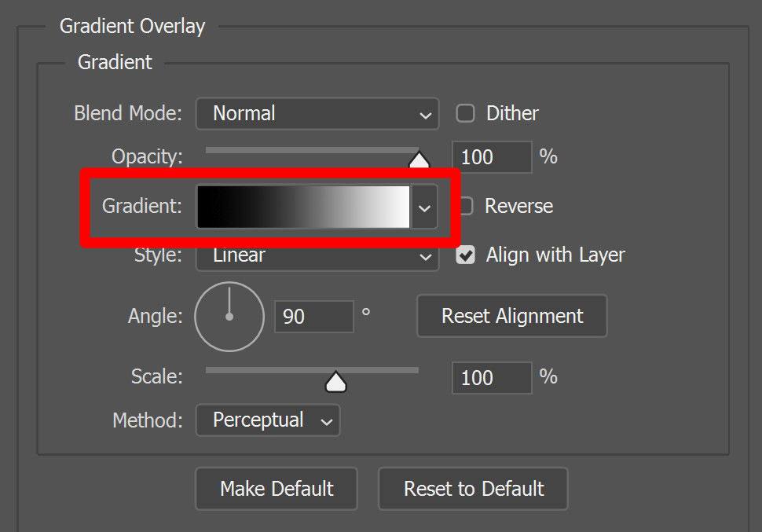
Task: Open the Method dropdown showing Perceptual
Action: pos(268,420)
